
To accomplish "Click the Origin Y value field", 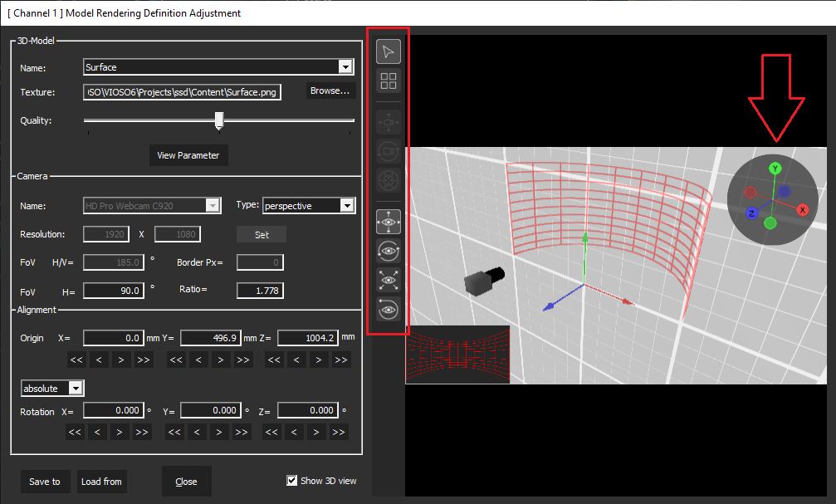I will pos(210,338).
